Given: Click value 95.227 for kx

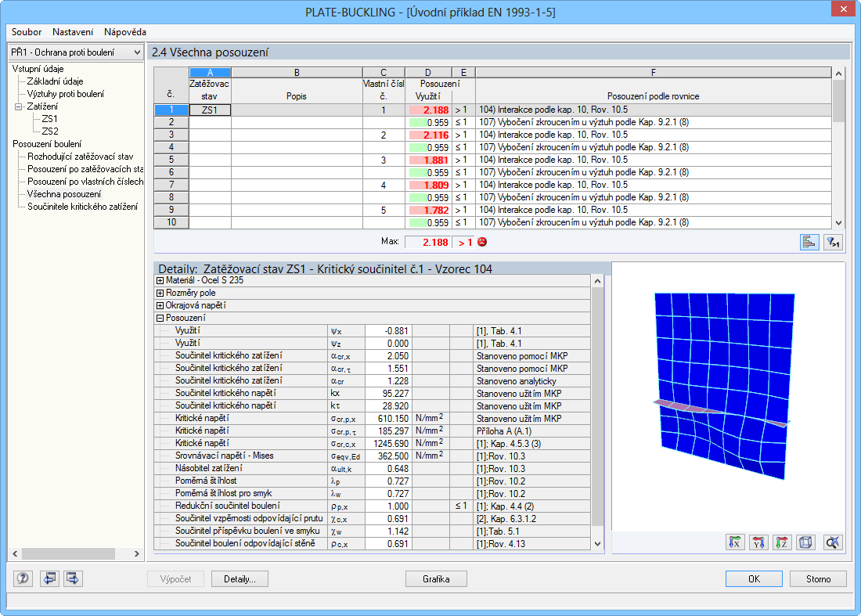Looking at the screenshot, I should click(387, 394).
